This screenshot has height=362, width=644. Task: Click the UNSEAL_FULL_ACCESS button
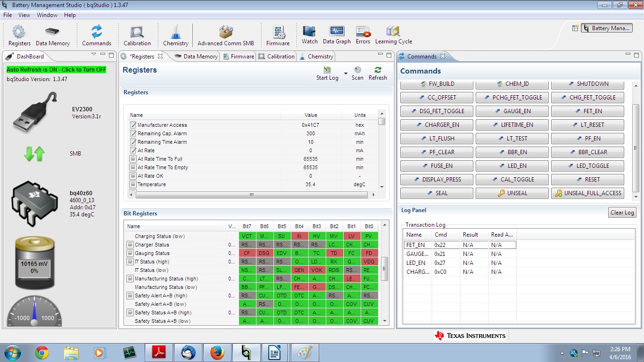point(587,193)
